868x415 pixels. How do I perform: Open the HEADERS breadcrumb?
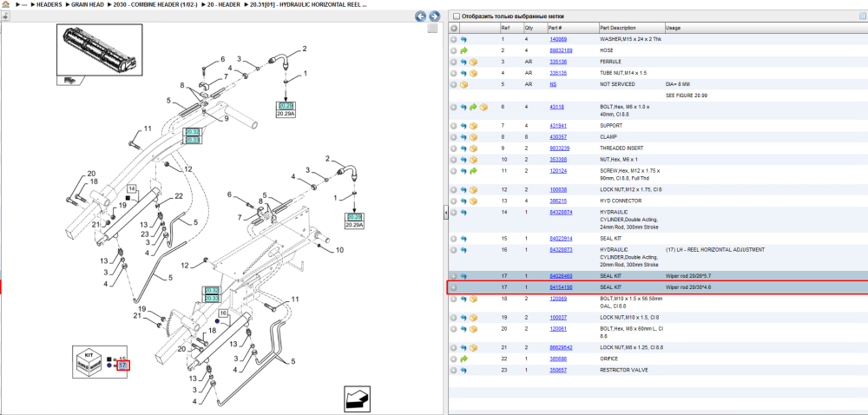[x=49, y=4]
